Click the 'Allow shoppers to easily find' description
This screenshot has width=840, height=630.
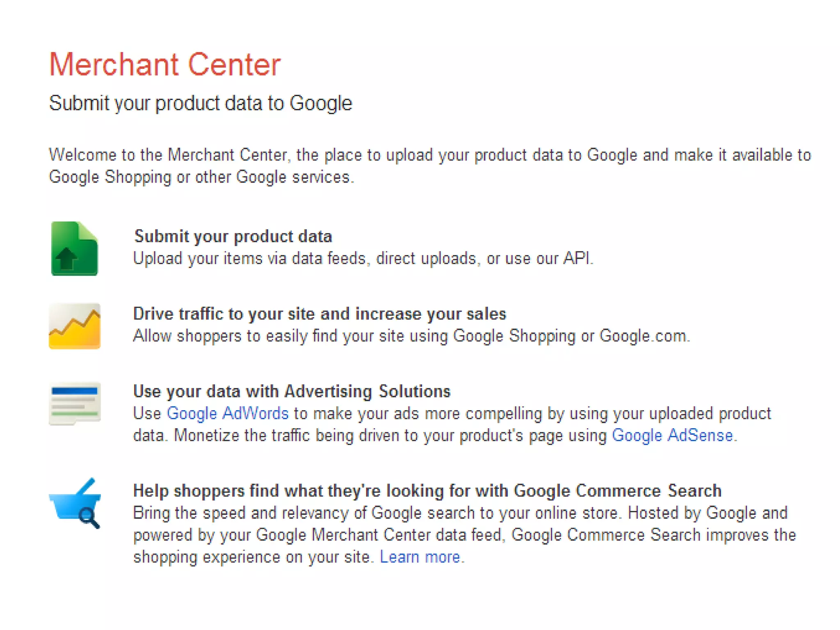pos(411,336)
